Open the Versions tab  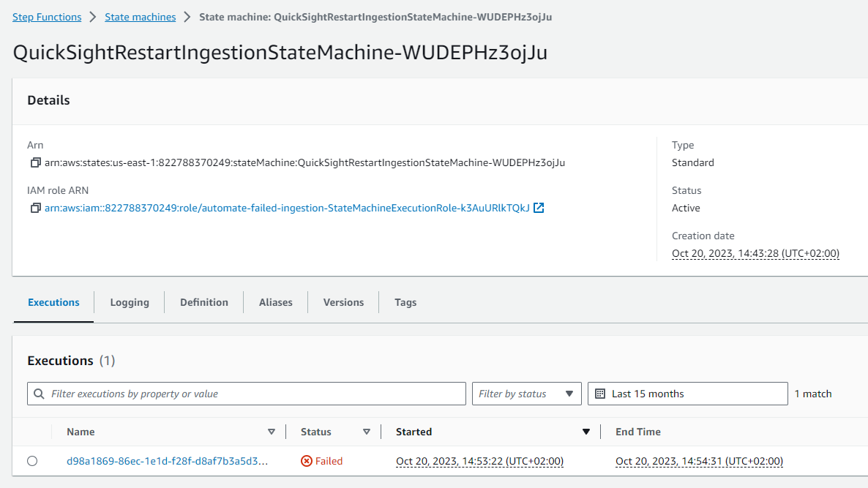pyautogui.click(x=343, y=302)
